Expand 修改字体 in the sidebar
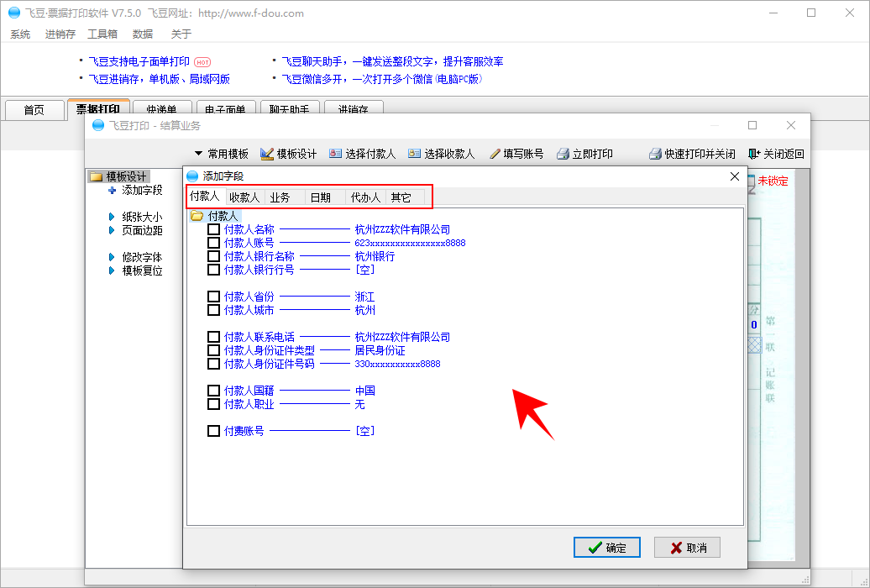 (x=112, y=257)
